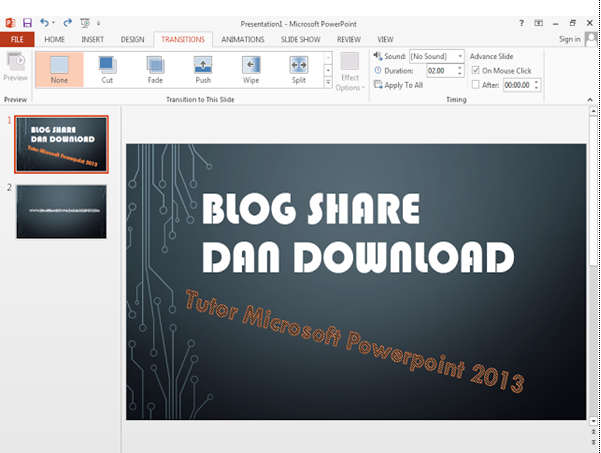
Task: Select the None transition
Action: tap(59, 70)
